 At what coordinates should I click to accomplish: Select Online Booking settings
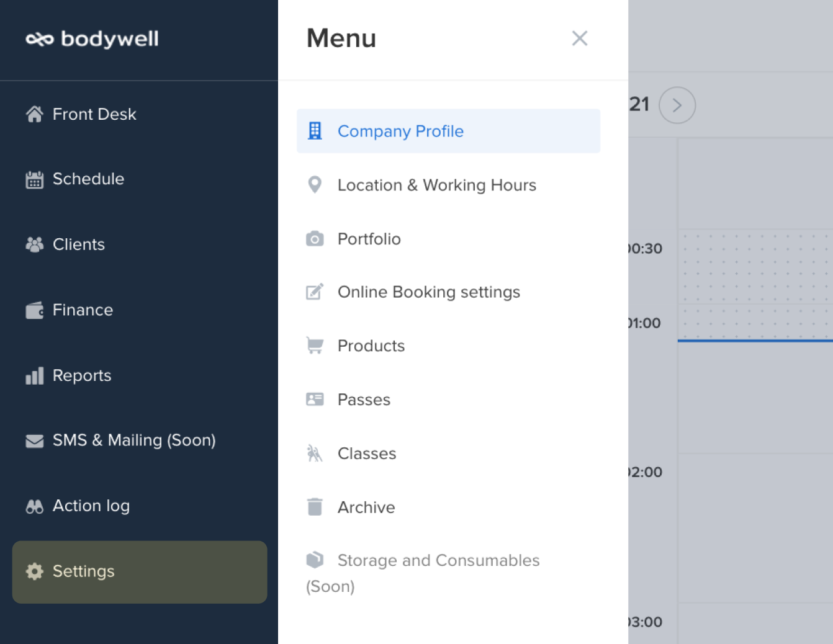point(428,292)
